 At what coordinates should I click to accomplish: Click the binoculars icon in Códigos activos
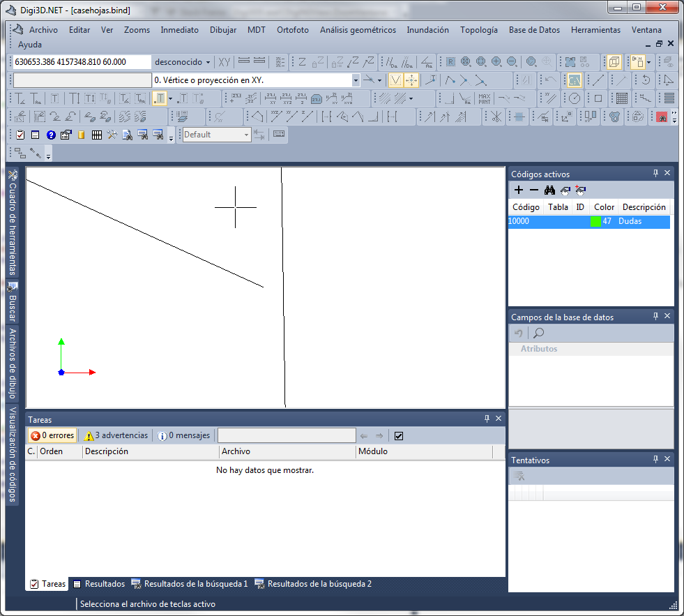click(x=549, y=190)
